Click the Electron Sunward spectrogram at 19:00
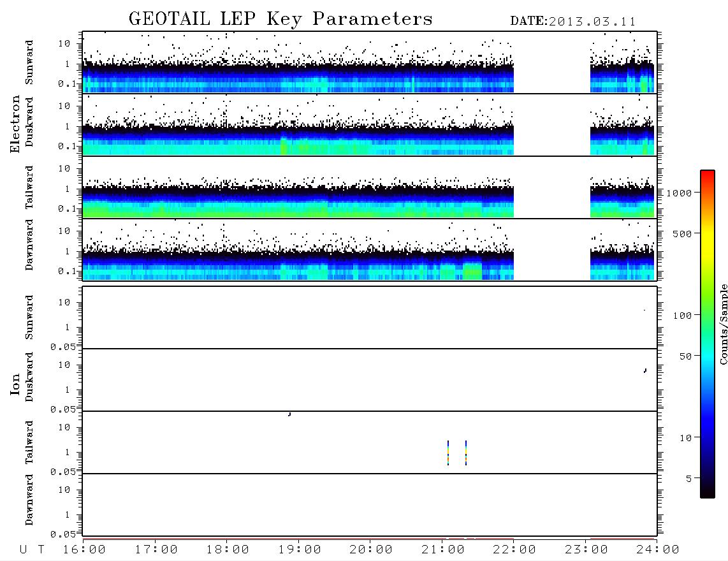This screenshot has height=561, width=728. [x=298, y=76]
